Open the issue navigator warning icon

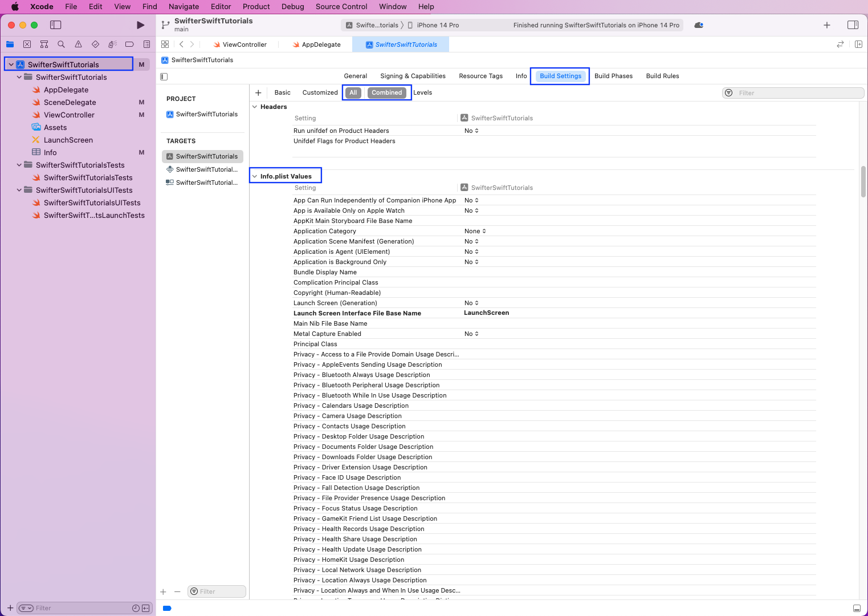pos(78,44)
